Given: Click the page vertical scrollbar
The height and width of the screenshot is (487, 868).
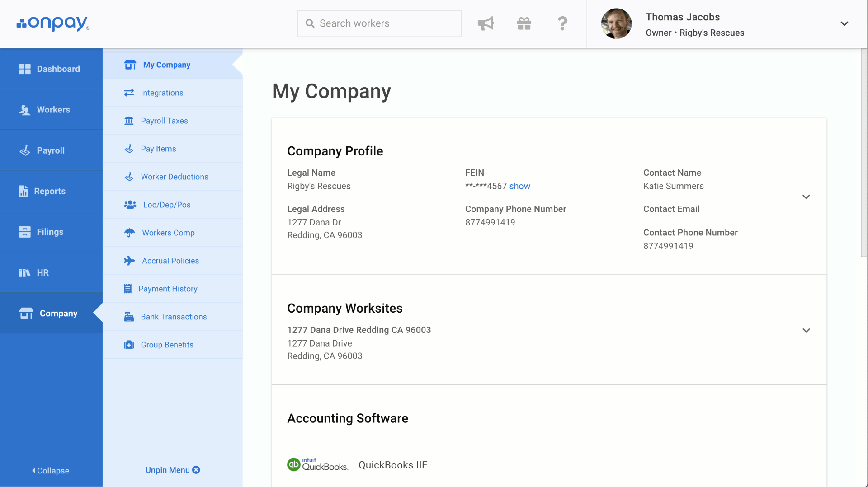Looking at the screenshot, I should pos(864,154).
